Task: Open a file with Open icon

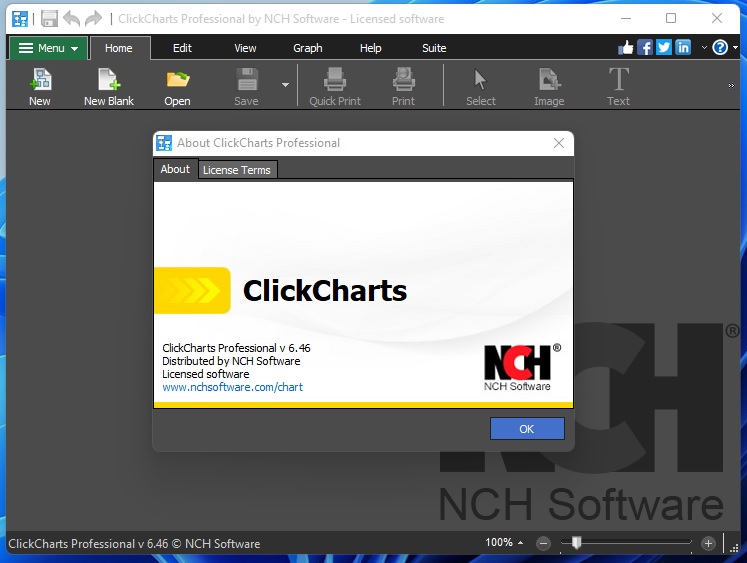Action: tap(177, 87)
